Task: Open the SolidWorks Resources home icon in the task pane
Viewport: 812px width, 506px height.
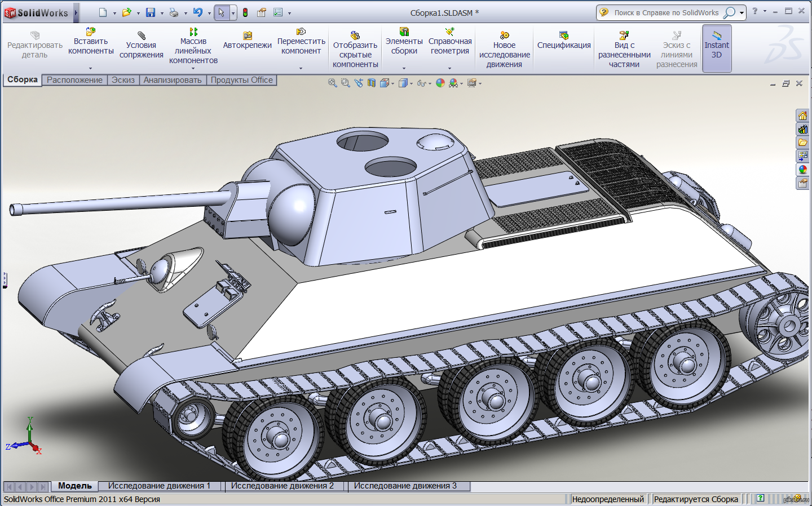Action: coord(802,116)
